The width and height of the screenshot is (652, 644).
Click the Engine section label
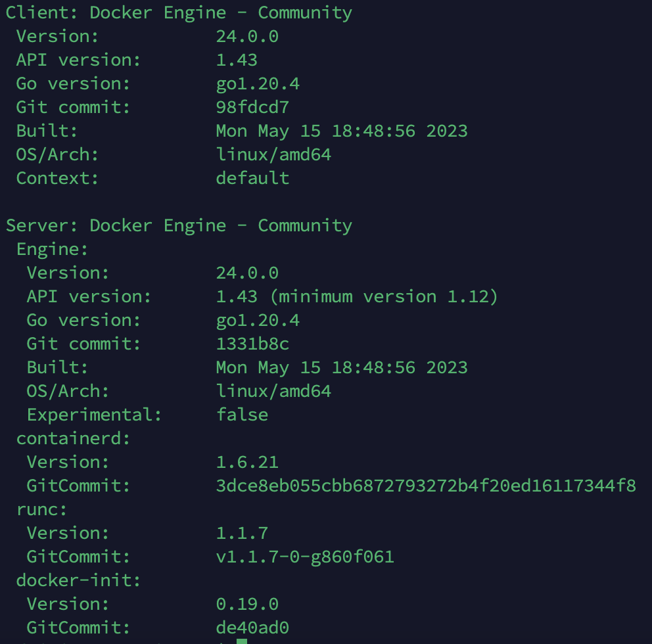[x=52, y=250]
